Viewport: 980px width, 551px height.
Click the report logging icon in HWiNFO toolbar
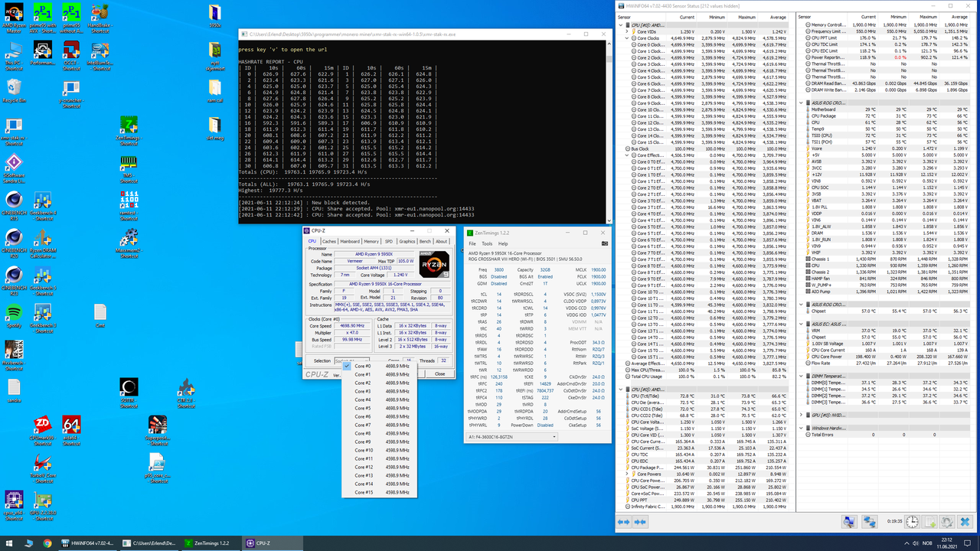tap(929, 521)
